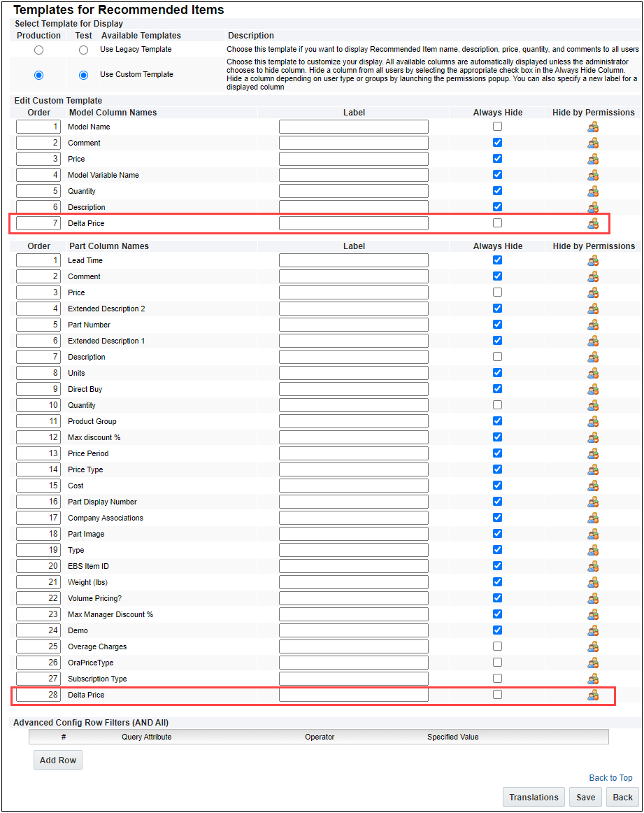Follow the Back to Top link
Image resolution: width=644 pixels, height=813 pixels.
tap(610, 778)
